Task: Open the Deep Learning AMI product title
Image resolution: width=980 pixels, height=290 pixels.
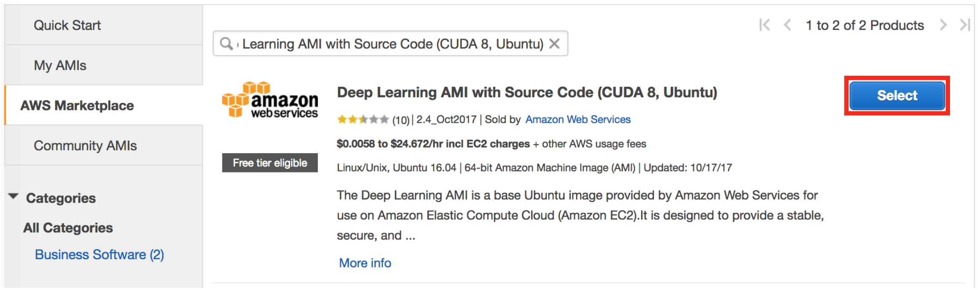Action: tap(527, 92)
